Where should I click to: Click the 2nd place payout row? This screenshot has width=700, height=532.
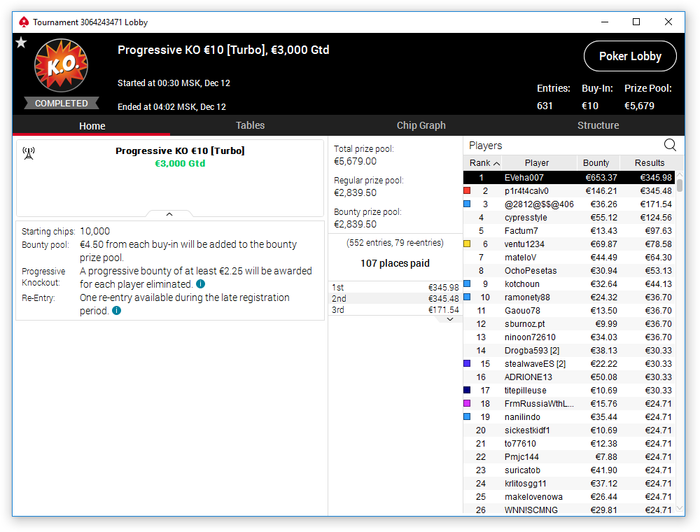click(395, 299)
